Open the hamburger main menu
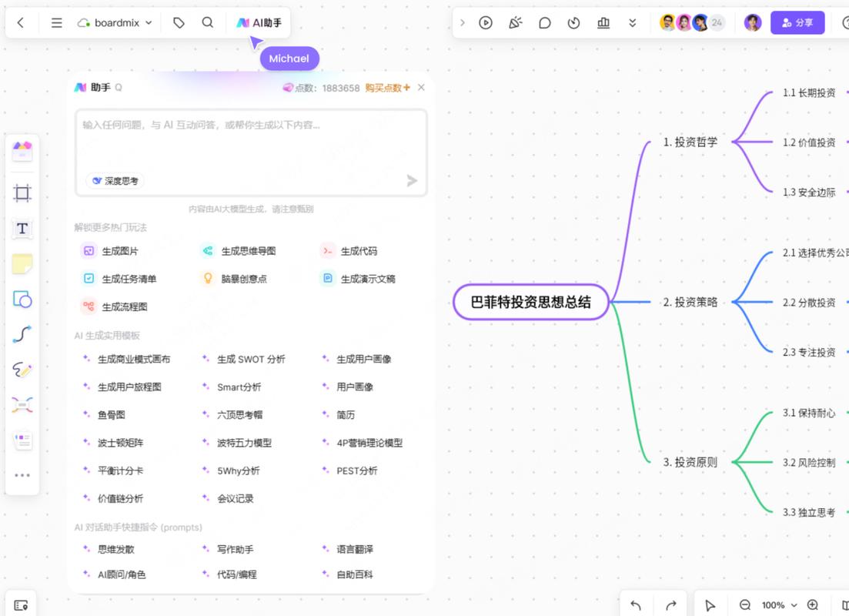This screenshot has width=849, height=616. (x=56, y=23)
